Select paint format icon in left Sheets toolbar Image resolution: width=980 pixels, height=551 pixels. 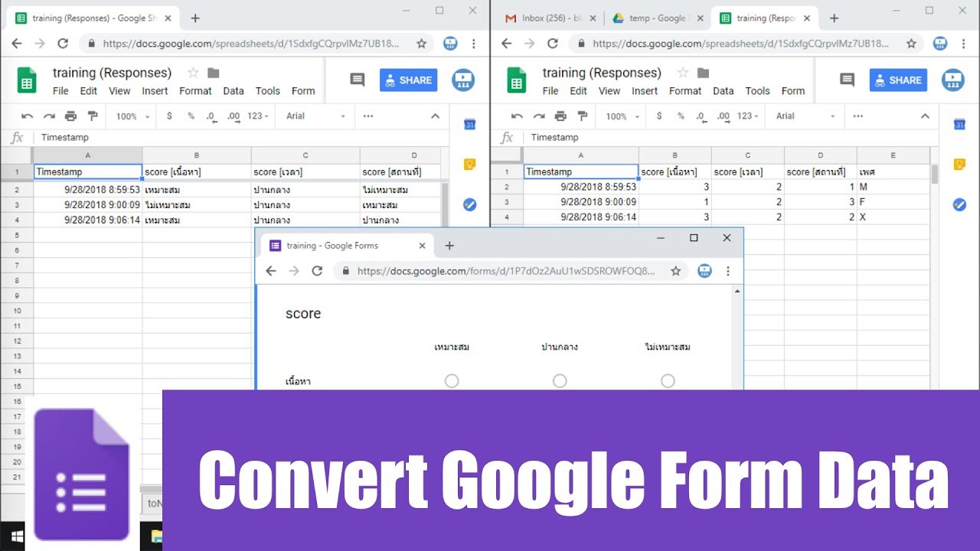(x=93, y=116)
